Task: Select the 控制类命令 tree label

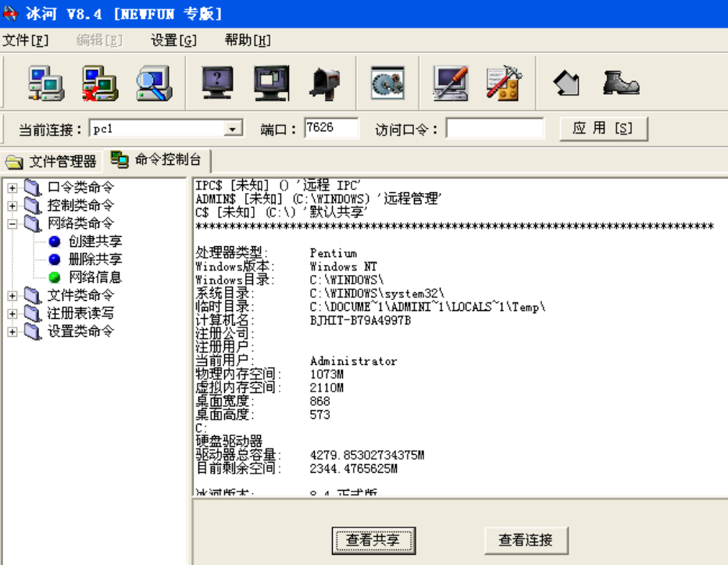Action: (x=80, y=206)
